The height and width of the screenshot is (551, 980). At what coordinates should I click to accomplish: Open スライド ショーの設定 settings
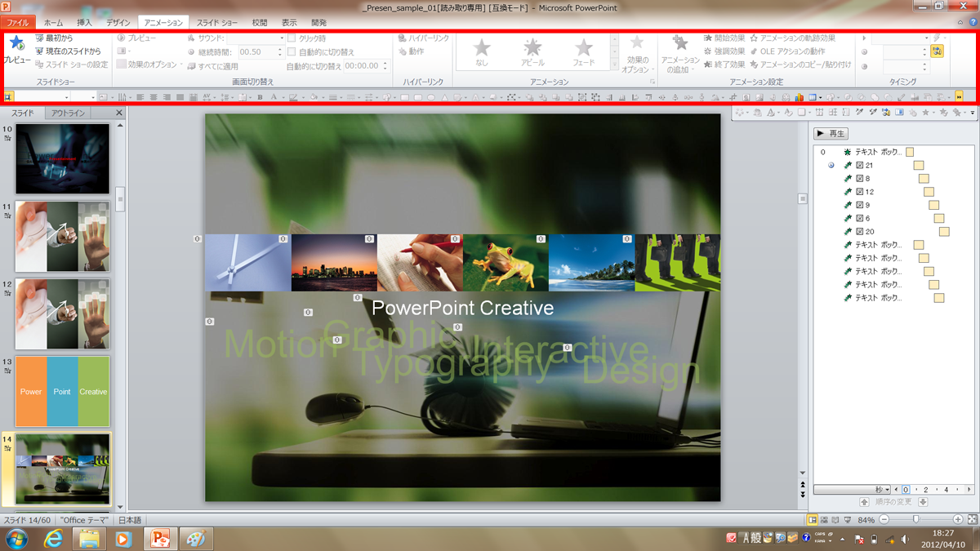pyautogui.click(x=71, y=64)
